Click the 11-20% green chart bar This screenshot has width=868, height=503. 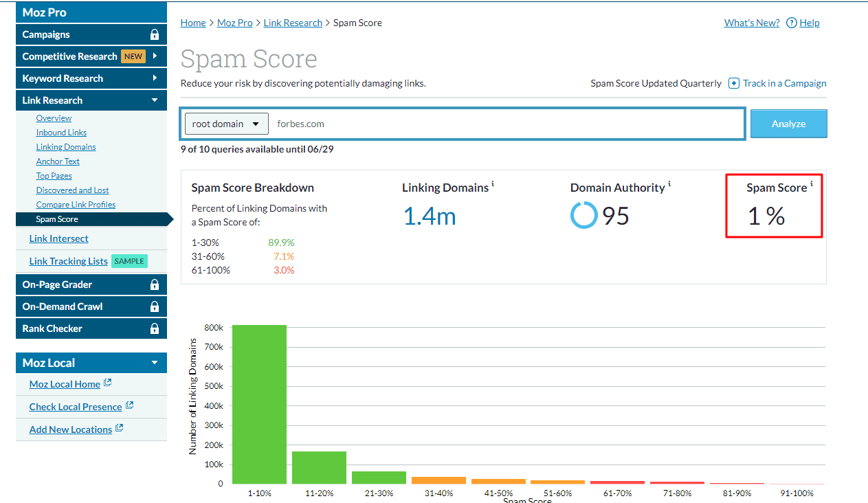(x=319, y=467)
